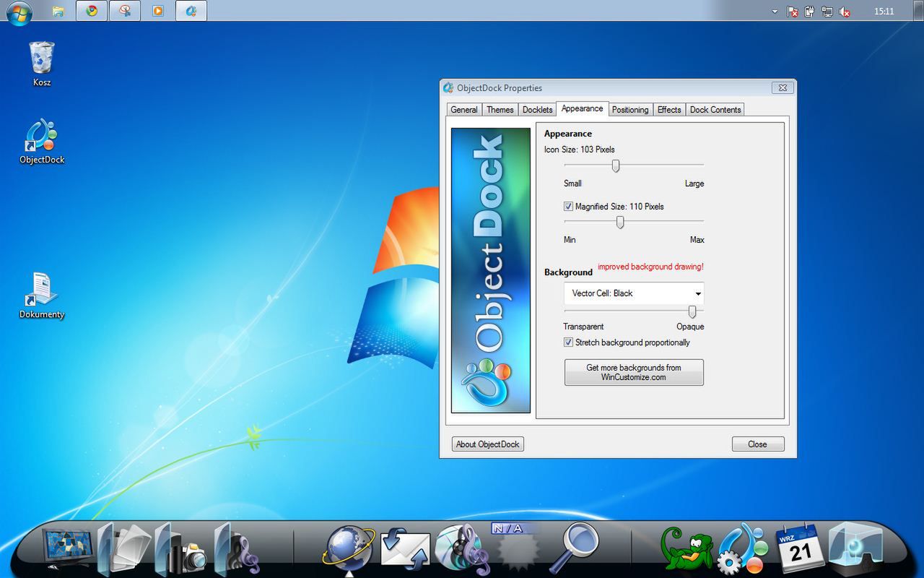Open the Windows Start orb
The image size is (924, 578).
[x=19, y=12]
